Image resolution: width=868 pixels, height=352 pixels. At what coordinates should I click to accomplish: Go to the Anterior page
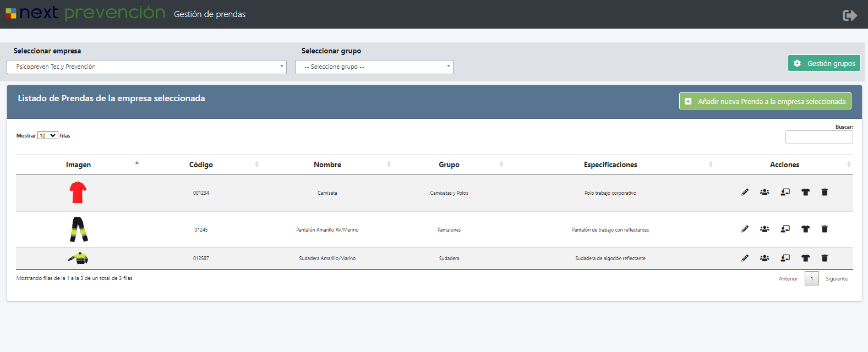[788, 279]
